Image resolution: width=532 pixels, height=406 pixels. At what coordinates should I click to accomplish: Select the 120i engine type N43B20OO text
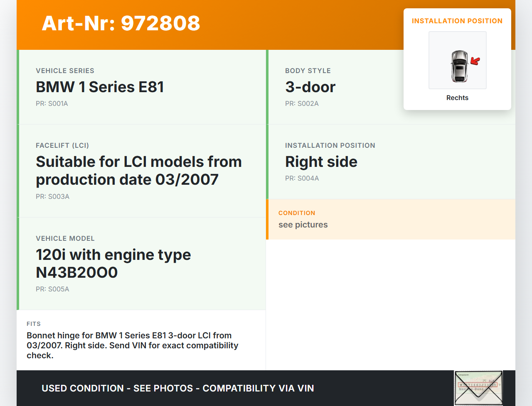click(x=113, y=264)
